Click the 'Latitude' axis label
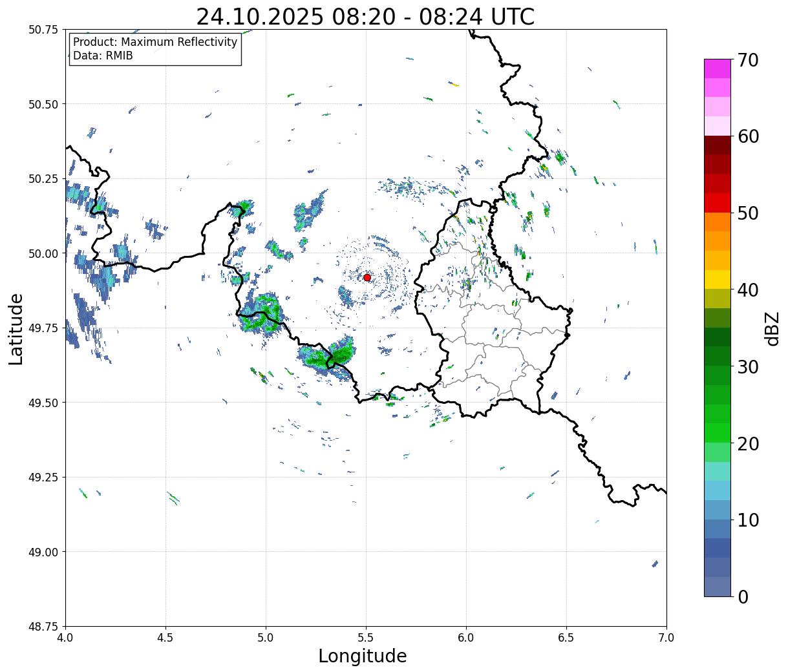This screenshot has height=672, width=788. click(16, 328)
